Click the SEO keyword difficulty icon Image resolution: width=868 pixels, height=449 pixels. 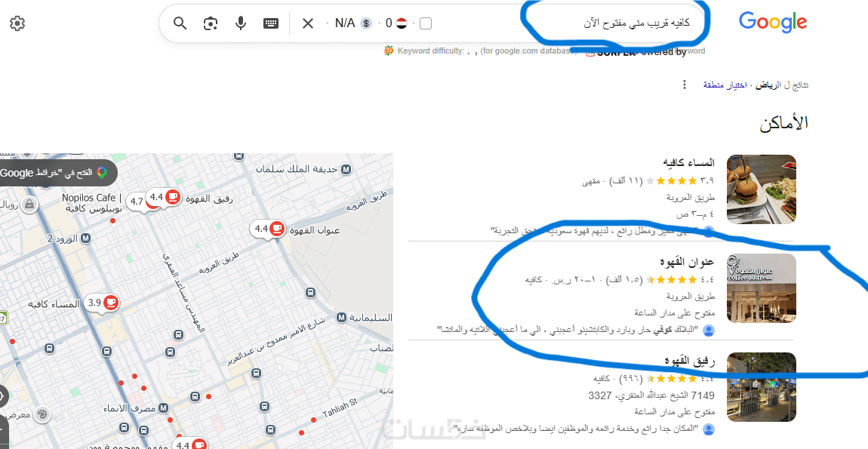(389, 51)
